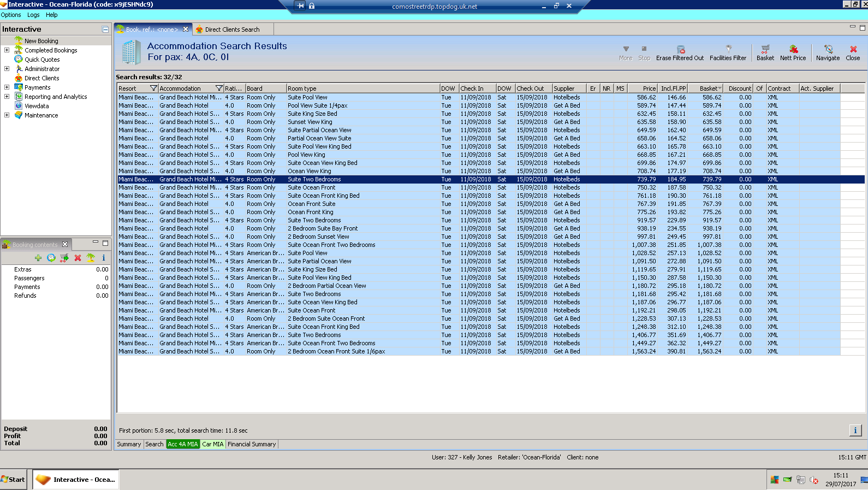Click the Payments icon in the sidebar
The width and height of the screenshot is (868, 490).
(19, 87)
